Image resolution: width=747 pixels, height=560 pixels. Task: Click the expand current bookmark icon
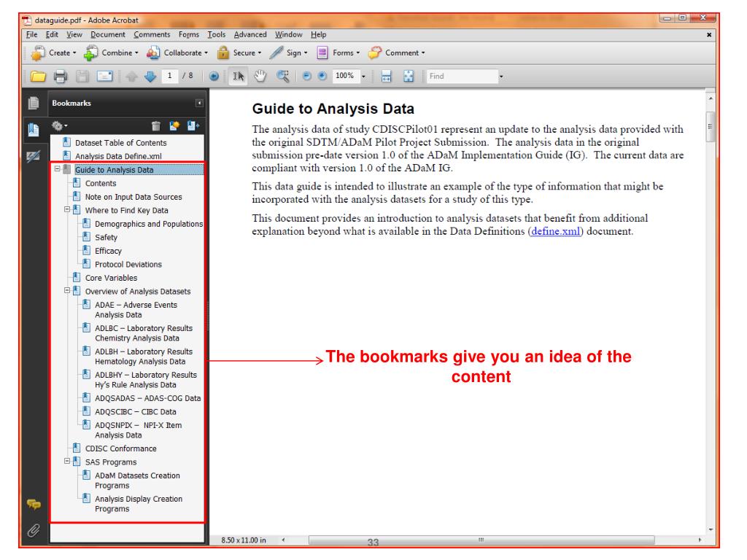point(193,125)
